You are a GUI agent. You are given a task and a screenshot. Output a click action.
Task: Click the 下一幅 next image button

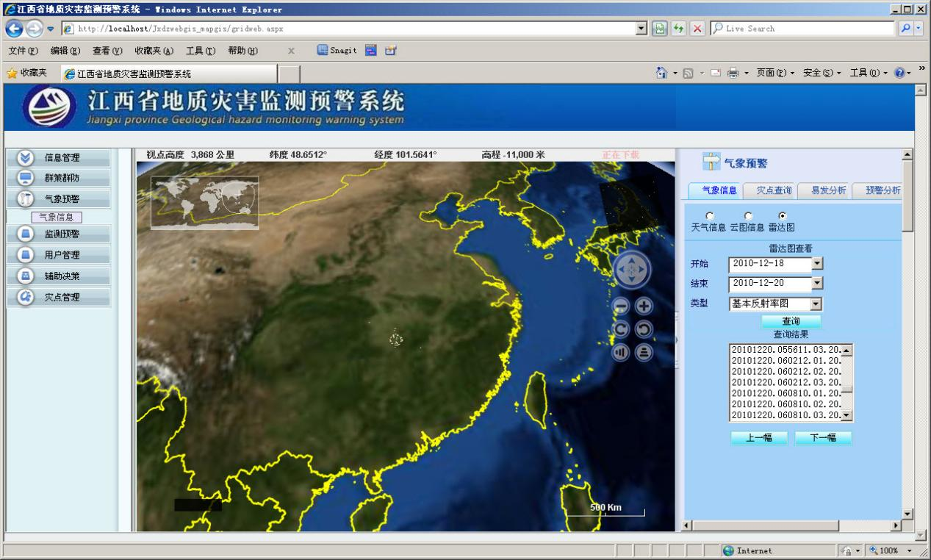tap(822, 437)
